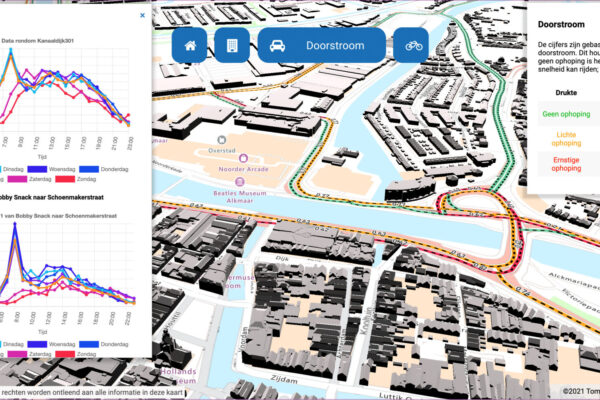Click the Tijd axis label under Bobby Snack chart
The height and width of the screenshot is (400, 600).
pyautogui.click(x=42, y=332)
